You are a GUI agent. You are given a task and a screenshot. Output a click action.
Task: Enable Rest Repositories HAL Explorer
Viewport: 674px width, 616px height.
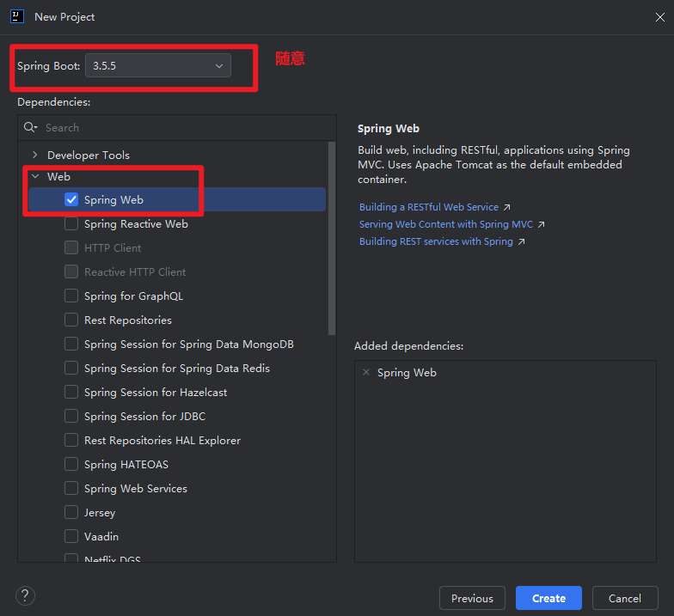coord(71,440)
